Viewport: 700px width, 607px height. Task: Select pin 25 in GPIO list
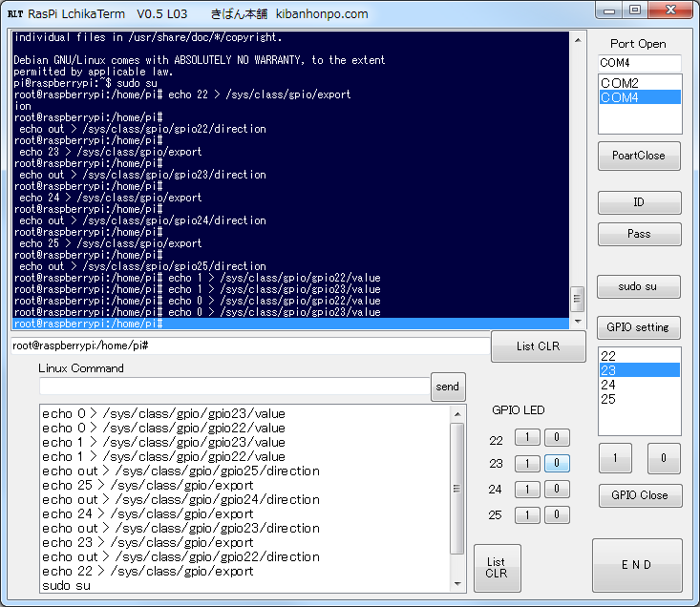coord(639,399)
